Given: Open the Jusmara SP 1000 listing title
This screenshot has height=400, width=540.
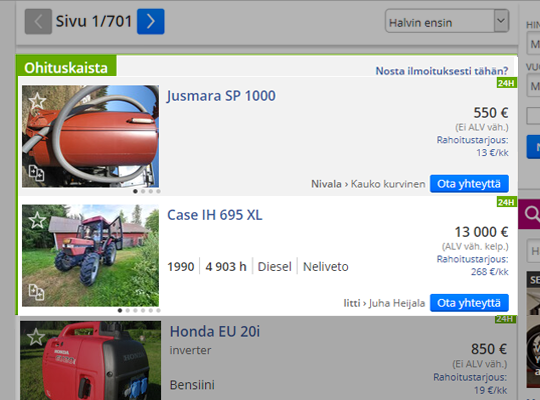Looking at the screenshot, I should [x=221, y=96].
